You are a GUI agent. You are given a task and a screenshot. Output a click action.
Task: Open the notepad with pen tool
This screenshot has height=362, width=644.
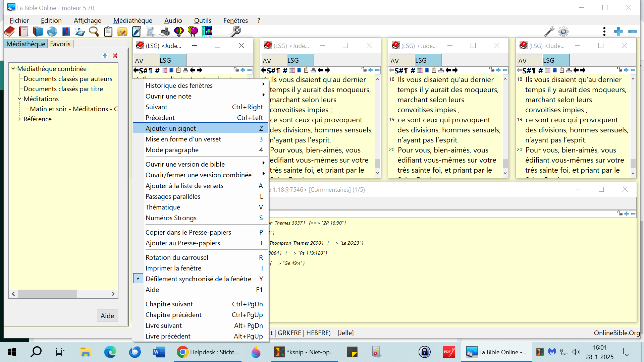[136, 32]
